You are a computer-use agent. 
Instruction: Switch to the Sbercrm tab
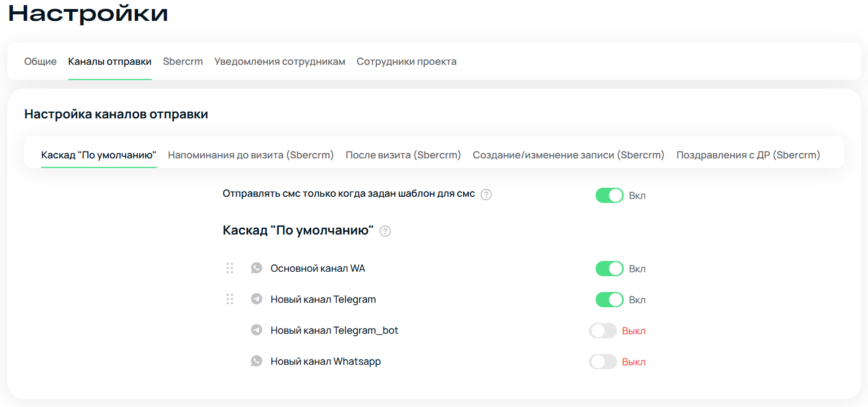click(x=183, y=61)
